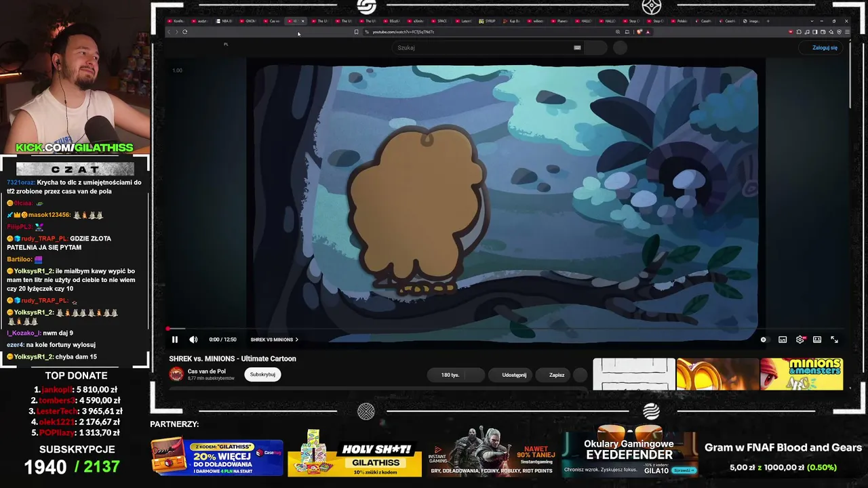This screenshot has height=488, width=868.
Task: Switch to the NBA browser tab
Action: point(224,21)
